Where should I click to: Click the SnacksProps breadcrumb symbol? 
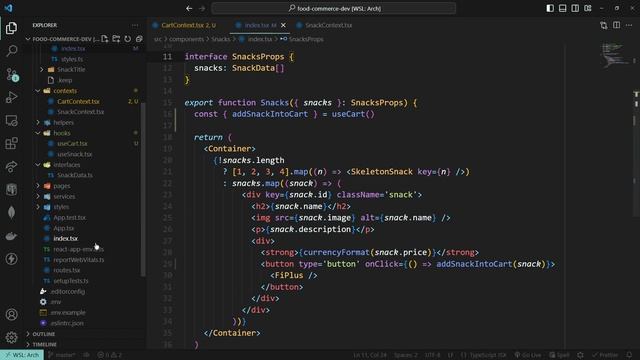click(306, 39)
